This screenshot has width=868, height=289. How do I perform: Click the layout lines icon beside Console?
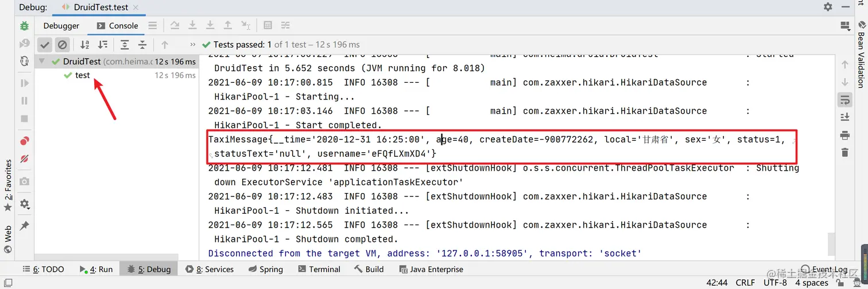coord(153,25)
